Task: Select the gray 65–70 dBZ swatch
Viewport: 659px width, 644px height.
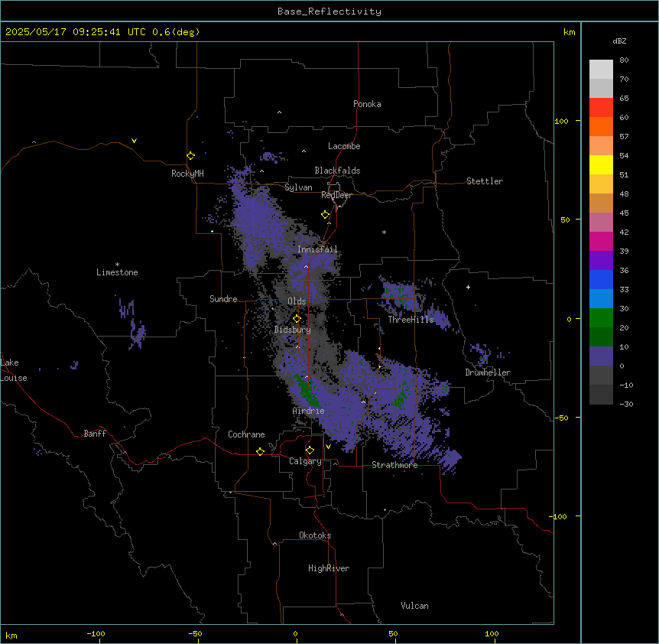Action: click(x=601, y=88)
